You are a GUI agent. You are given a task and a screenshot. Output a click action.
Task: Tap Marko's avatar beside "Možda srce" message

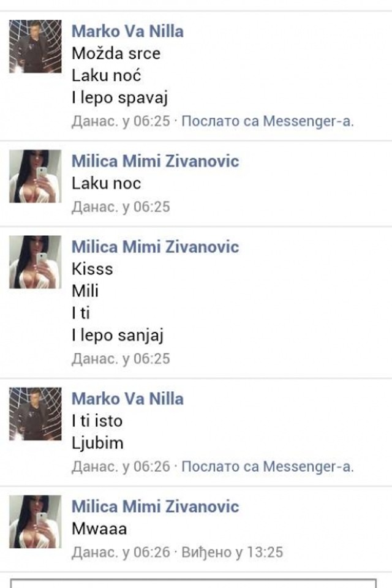coord(35,47)
